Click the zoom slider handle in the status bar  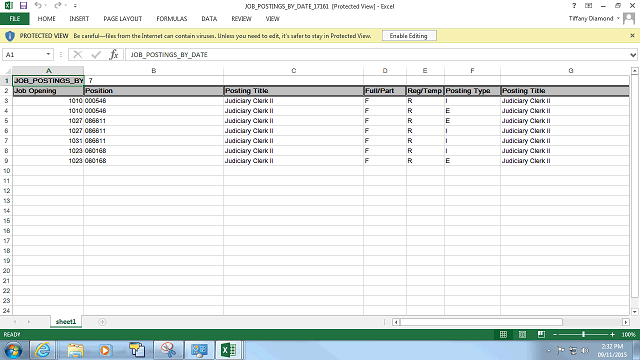tap(583, 334)
